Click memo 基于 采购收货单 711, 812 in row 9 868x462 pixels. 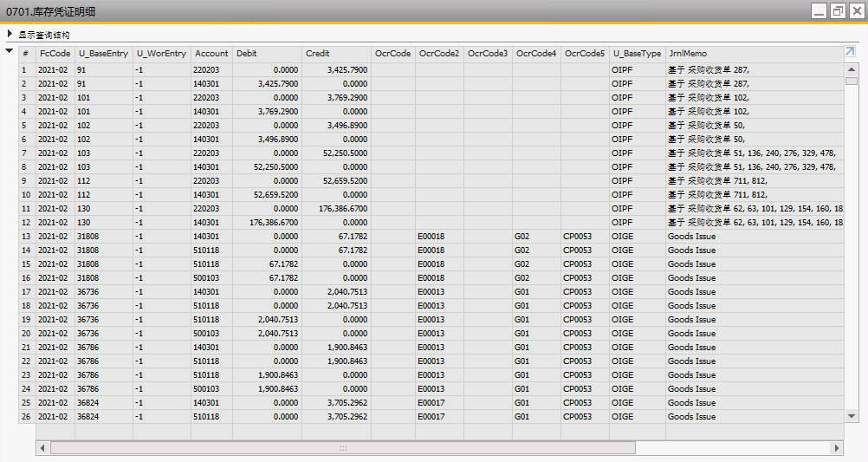coord(717,180)
